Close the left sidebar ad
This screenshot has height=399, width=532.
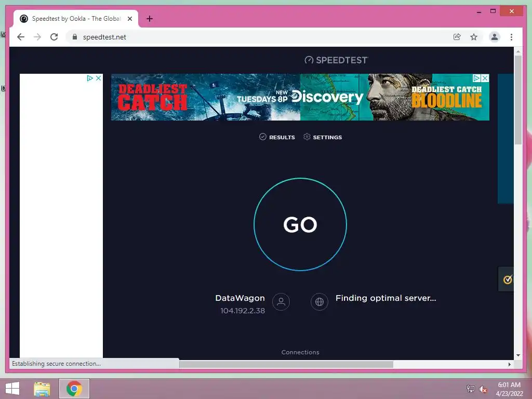tap(98, 78)
